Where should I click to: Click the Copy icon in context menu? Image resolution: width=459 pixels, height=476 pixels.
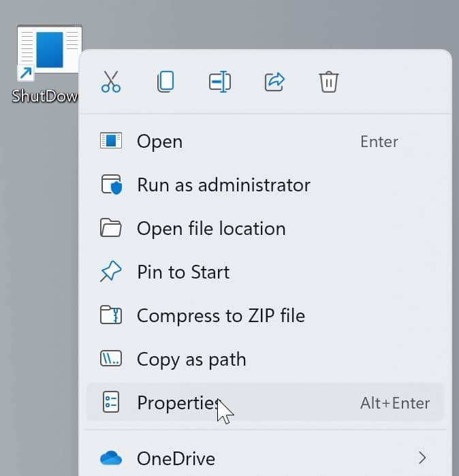[165, 82]
